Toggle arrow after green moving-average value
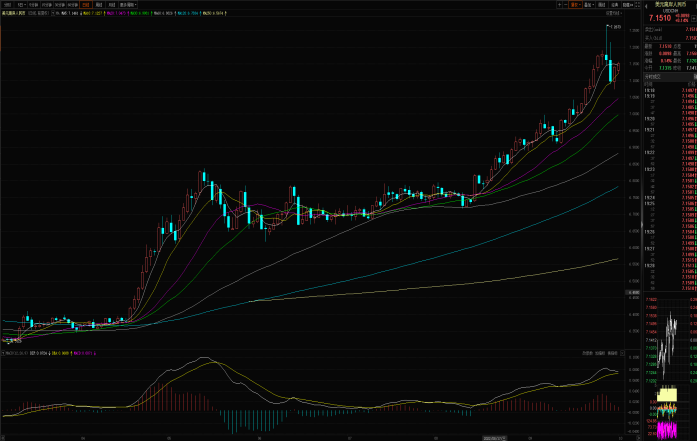The width and height of the screenshot is (697, 441). pos(152,13)
